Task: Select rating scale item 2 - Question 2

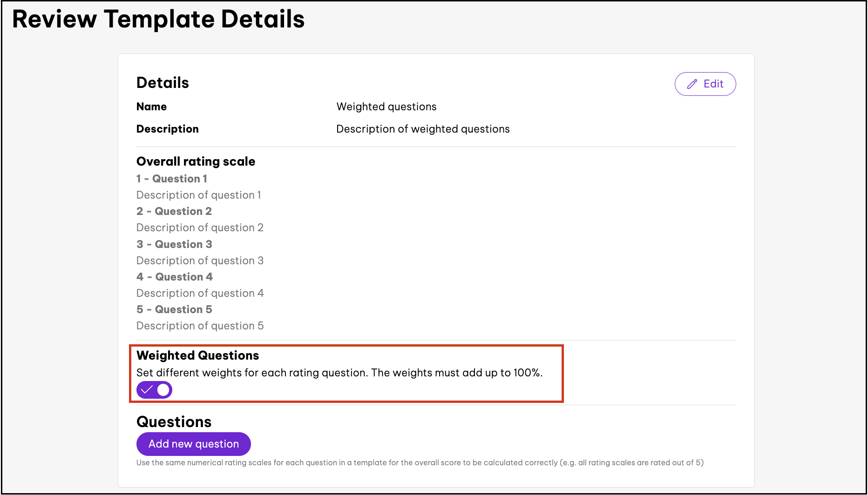Action: [x=174, y=211]
